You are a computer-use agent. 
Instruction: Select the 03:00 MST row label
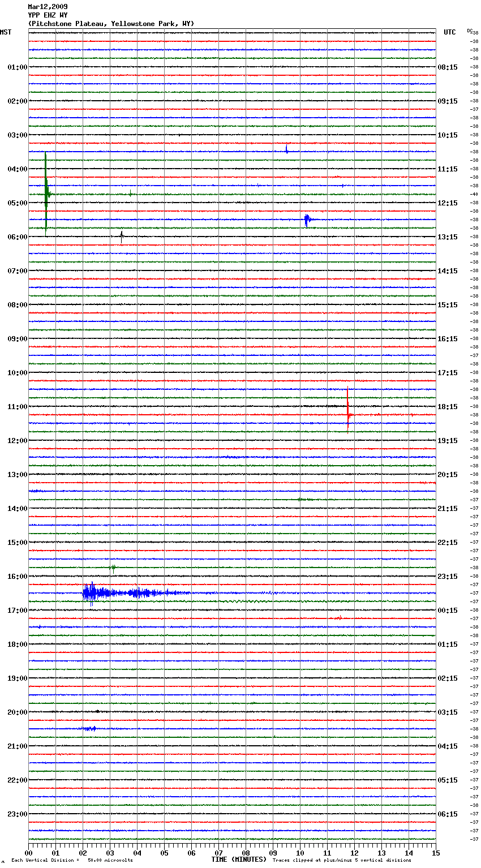click(x=17, y=135)
